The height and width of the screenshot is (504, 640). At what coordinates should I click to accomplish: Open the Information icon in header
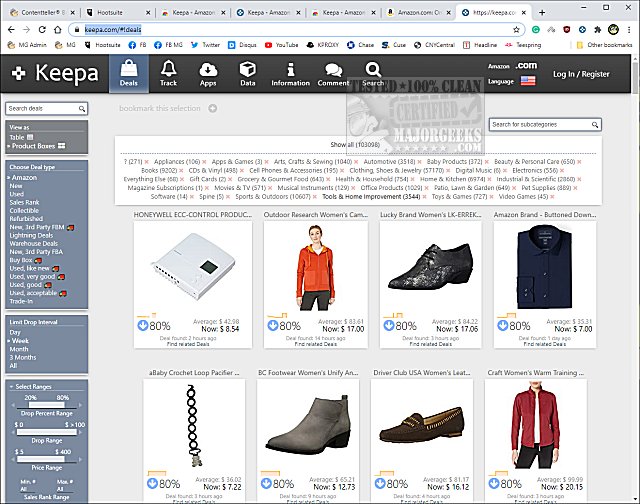pos(291,73)
